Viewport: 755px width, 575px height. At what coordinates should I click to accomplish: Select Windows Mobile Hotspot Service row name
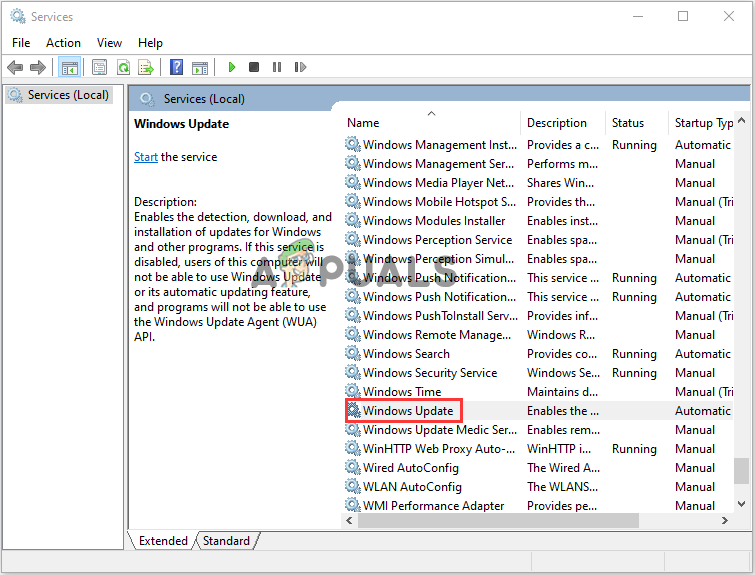pyautogui.click(x=439, y=202)
